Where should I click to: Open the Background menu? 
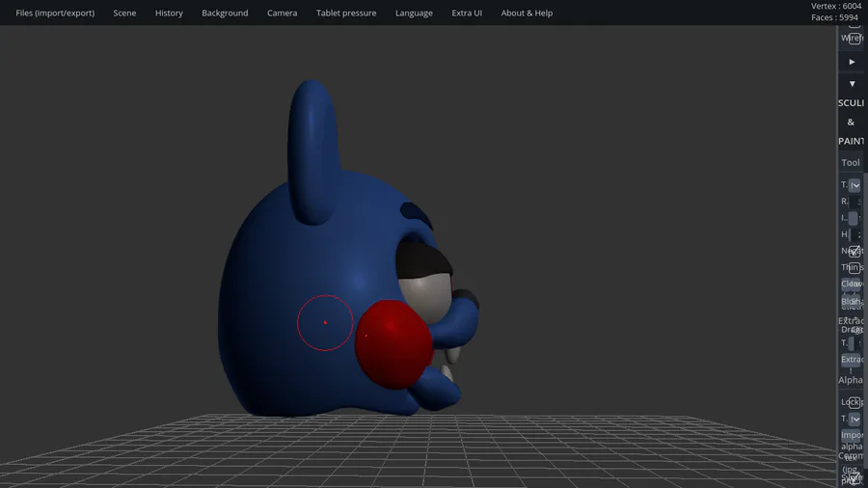point(225,13)
